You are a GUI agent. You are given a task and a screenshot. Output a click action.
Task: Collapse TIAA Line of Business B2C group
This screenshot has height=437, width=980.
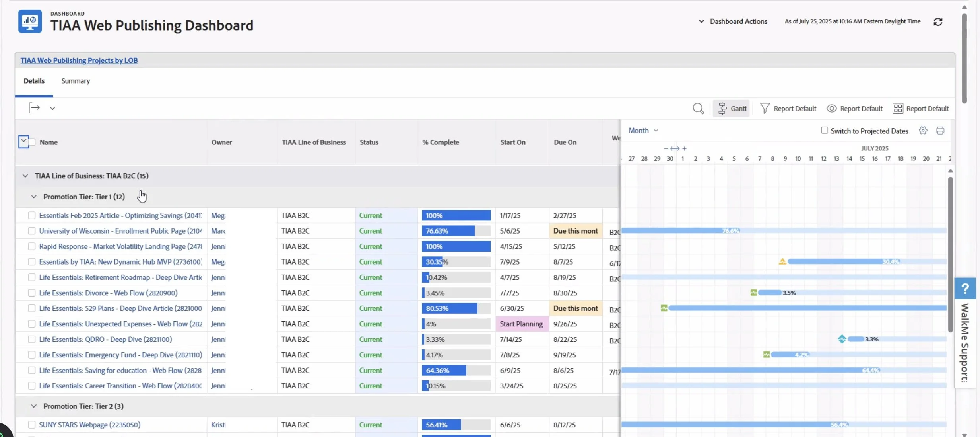click(25, 176)
